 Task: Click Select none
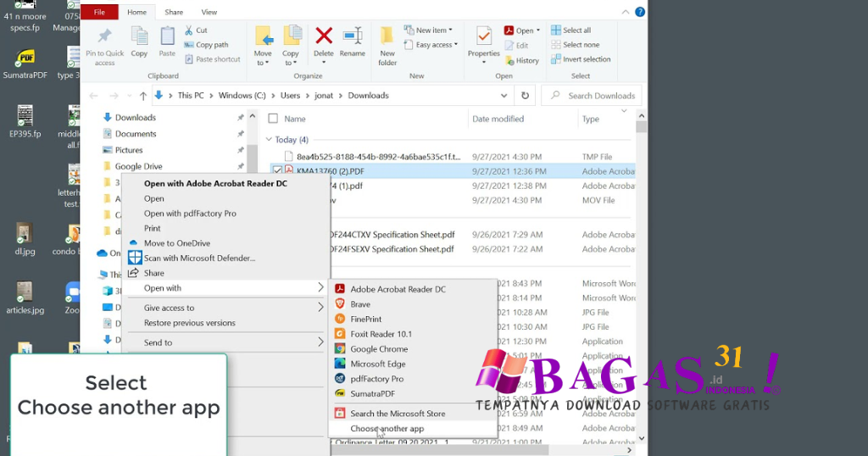576,45
